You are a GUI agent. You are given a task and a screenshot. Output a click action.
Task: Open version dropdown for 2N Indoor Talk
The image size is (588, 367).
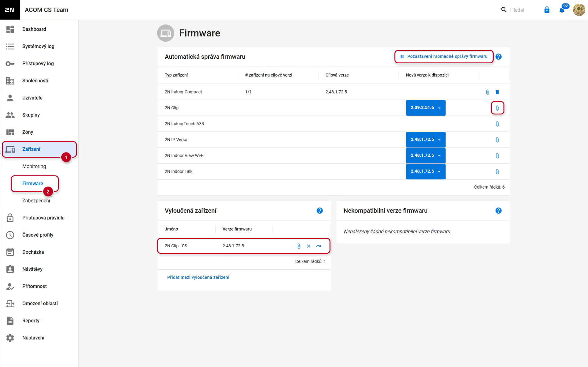426,171
